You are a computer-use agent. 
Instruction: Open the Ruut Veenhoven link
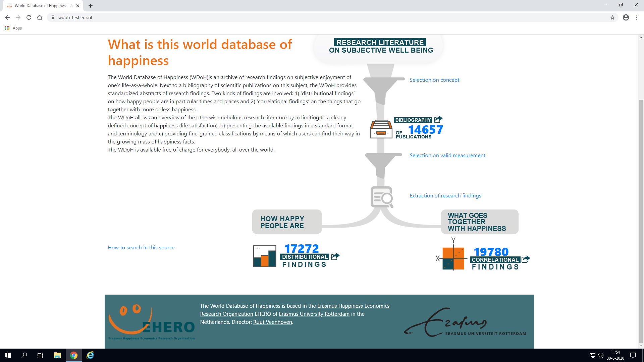pos(272,322)
